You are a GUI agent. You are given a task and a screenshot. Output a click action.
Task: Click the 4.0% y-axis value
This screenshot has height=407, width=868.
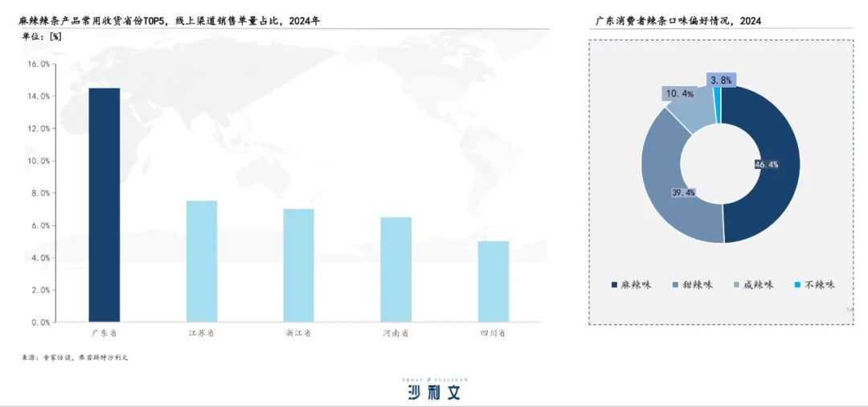(41, 257)
